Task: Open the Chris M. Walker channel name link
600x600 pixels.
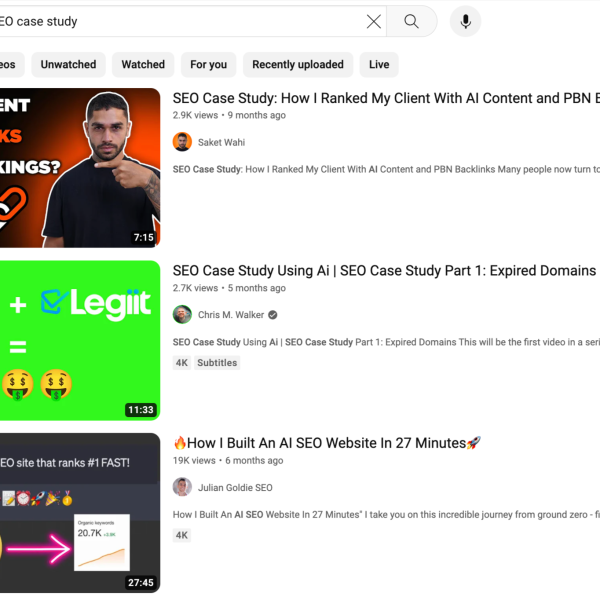Action: [231, 315]
